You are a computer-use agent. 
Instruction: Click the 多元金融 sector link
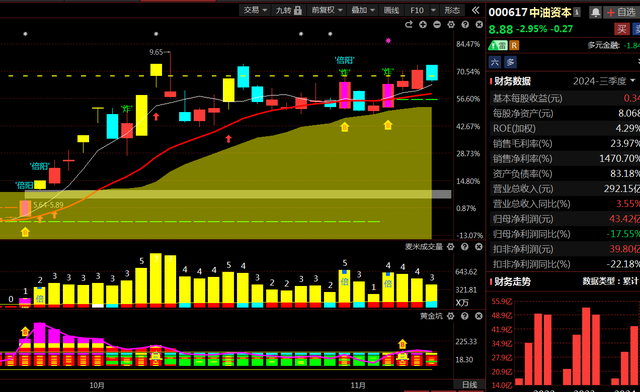pyautogui.click(x=604, y=45)
